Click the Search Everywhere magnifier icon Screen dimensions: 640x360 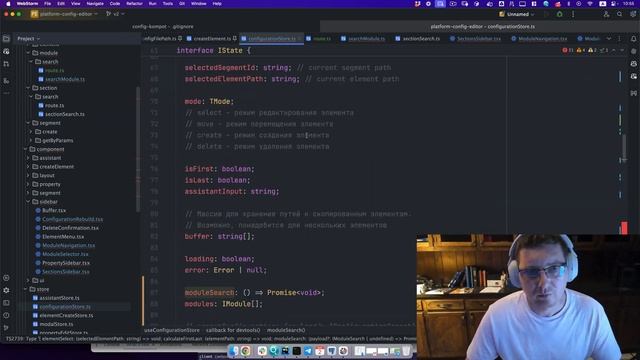pyautogui.click(x=619, y=14)
